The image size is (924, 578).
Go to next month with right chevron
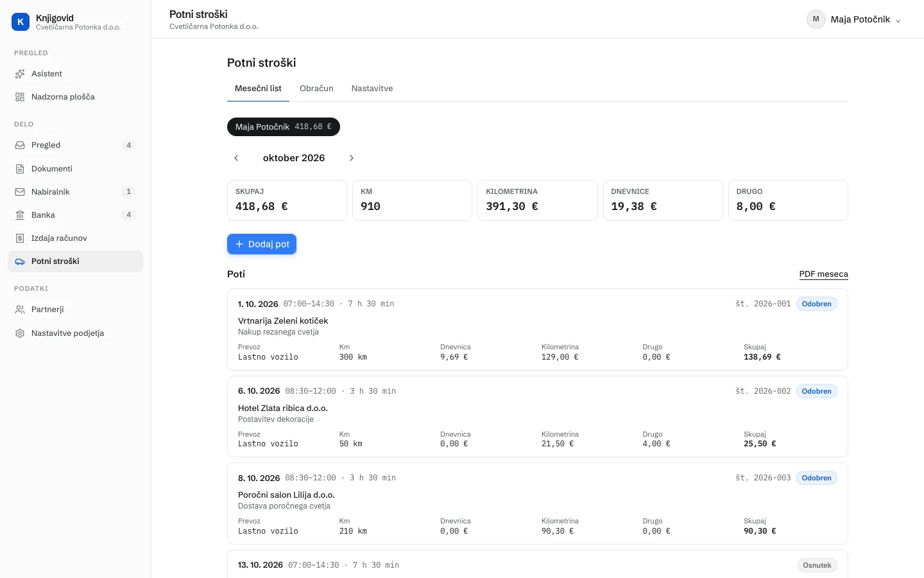pos(352,158)
